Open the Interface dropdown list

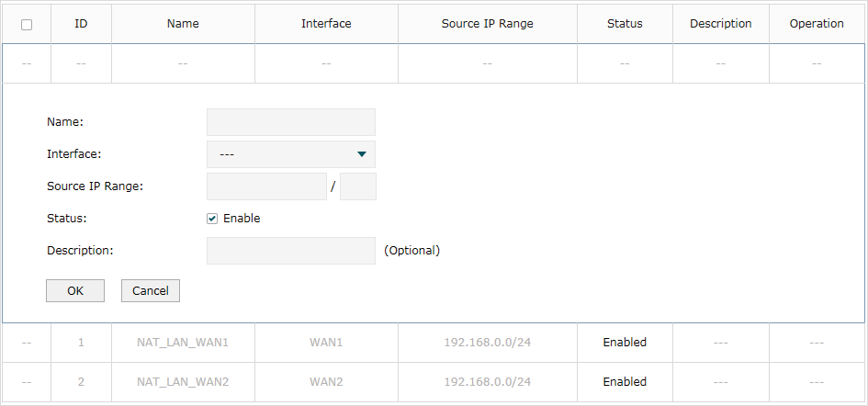[x=290, y=154]
